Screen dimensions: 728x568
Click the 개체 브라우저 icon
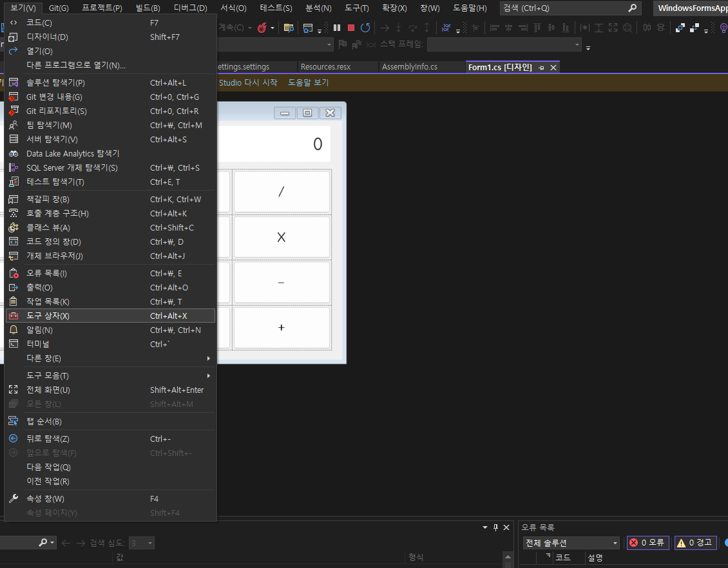(14, 256)
